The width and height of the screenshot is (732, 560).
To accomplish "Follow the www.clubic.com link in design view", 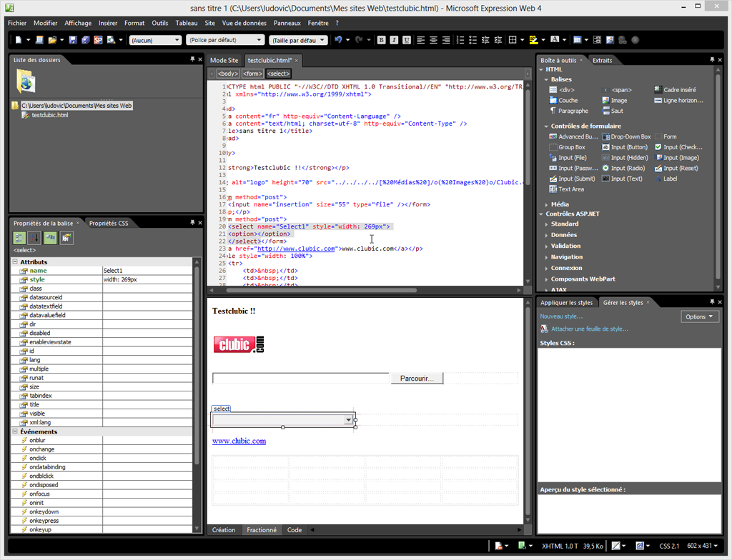I will 239,441.
